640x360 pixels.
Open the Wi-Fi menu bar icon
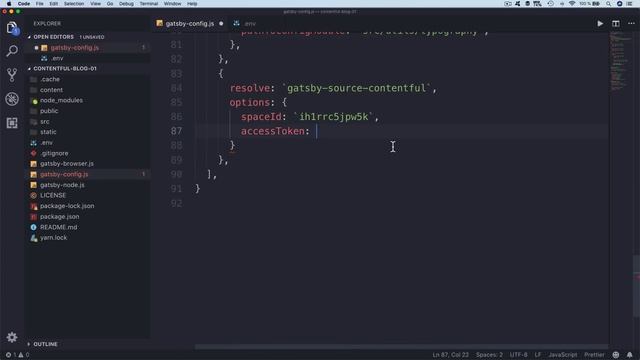tap(572, 4)
